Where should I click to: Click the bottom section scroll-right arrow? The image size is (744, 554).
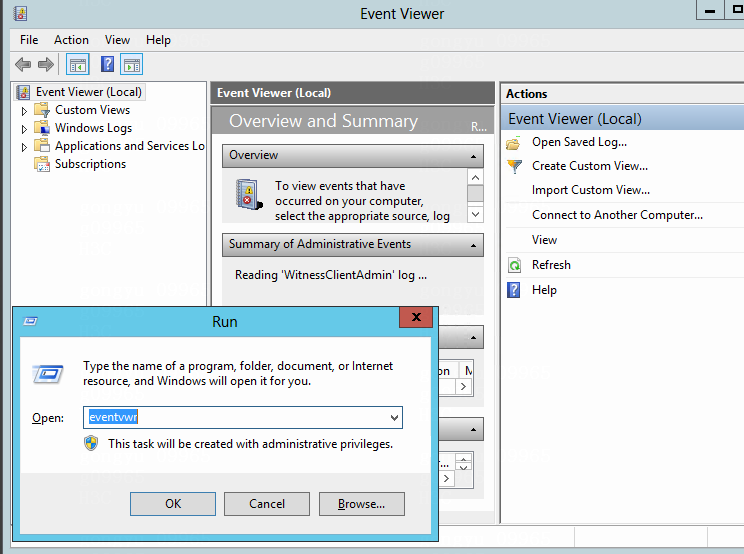click(446, 479)
